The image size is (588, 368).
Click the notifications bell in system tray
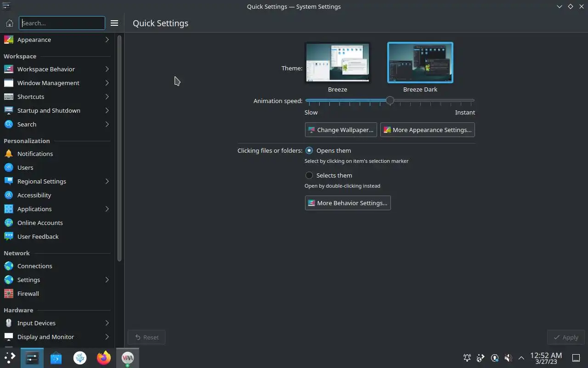[467, 358]
